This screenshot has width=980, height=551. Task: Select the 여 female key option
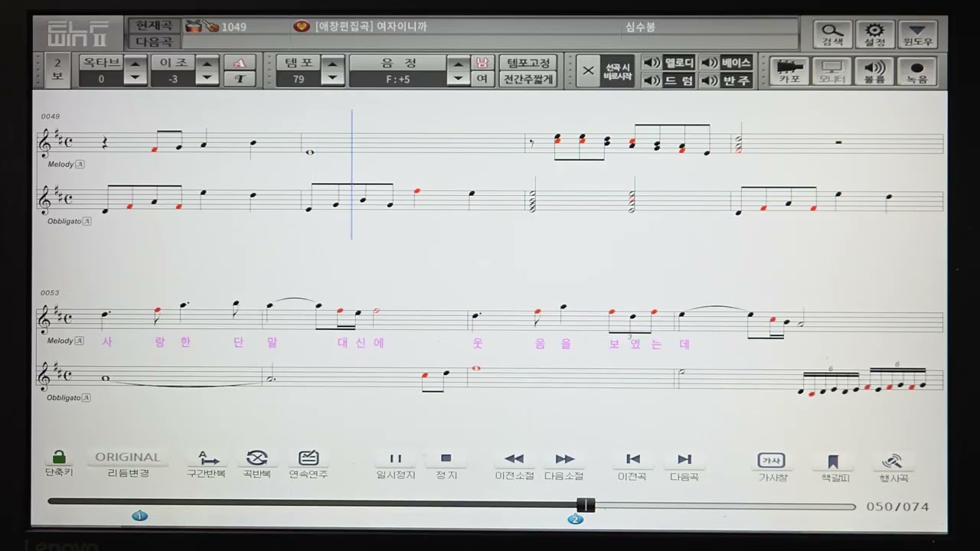[482, 79]
